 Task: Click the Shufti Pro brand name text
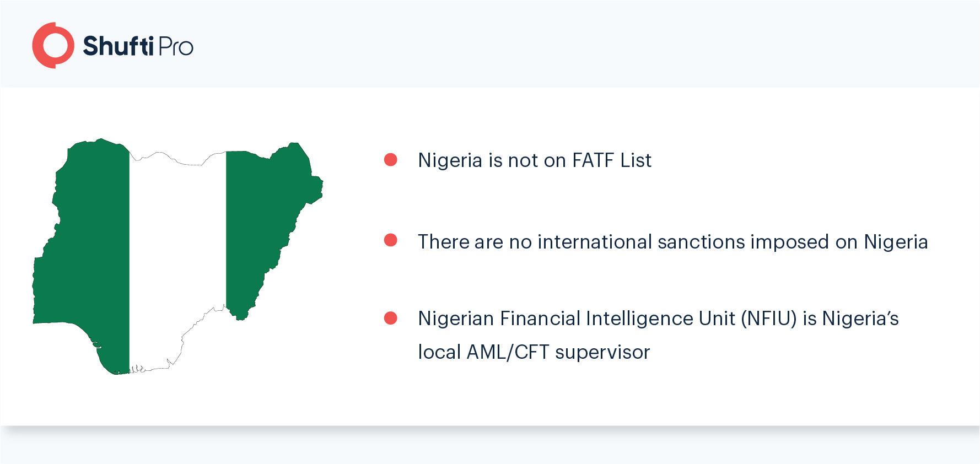coord(138,46)
